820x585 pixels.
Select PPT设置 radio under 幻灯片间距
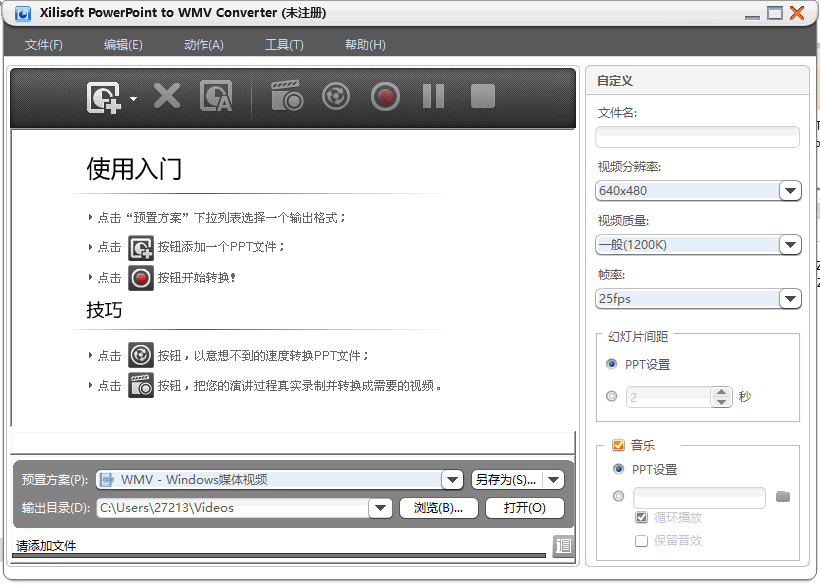point(611,364)
